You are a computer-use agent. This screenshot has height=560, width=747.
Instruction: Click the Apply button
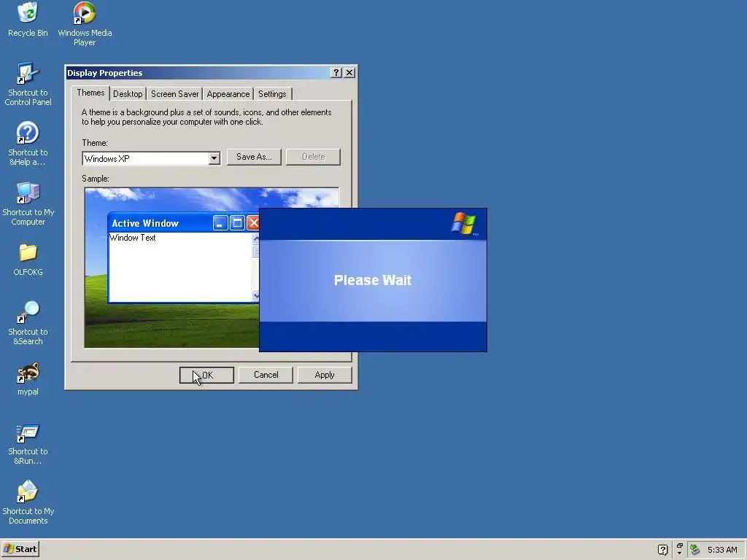click(325, 375)
